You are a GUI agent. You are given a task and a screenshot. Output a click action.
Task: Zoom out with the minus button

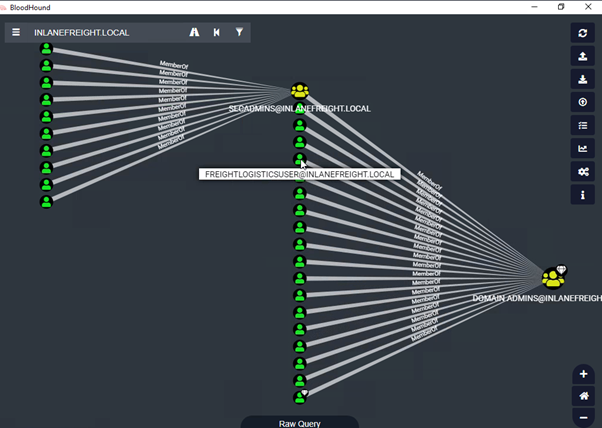[x=584, y=417]
